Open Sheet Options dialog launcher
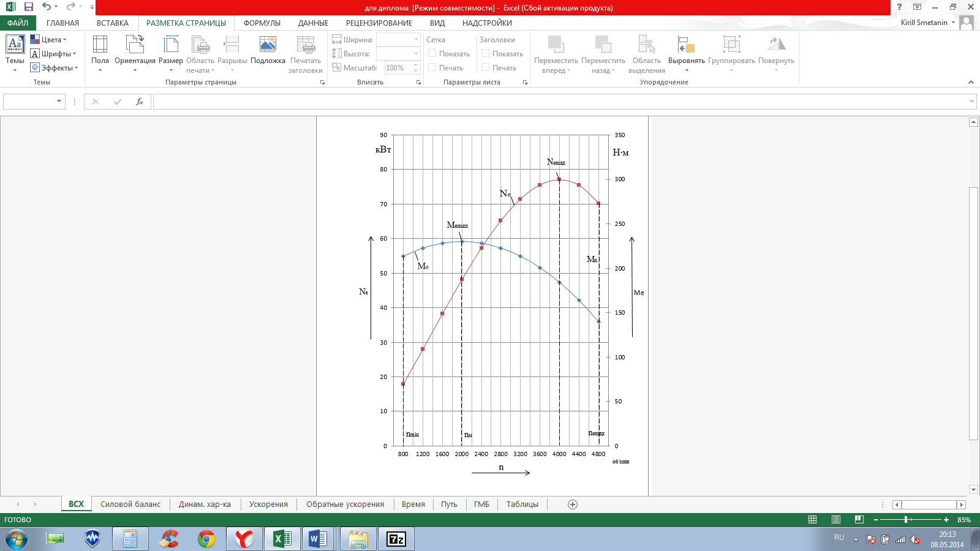The image size is (980, 551). point(525,82)
